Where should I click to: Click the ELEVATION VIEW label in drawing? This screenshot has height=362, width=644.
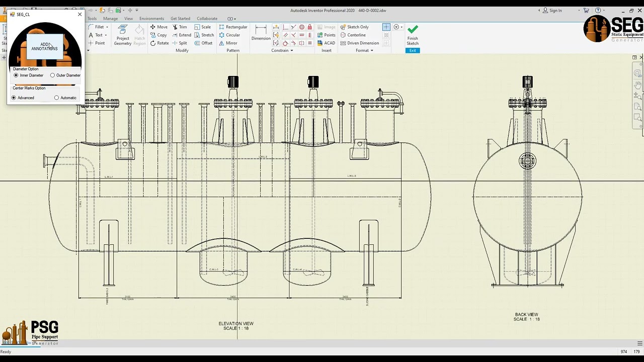[236, 324]
